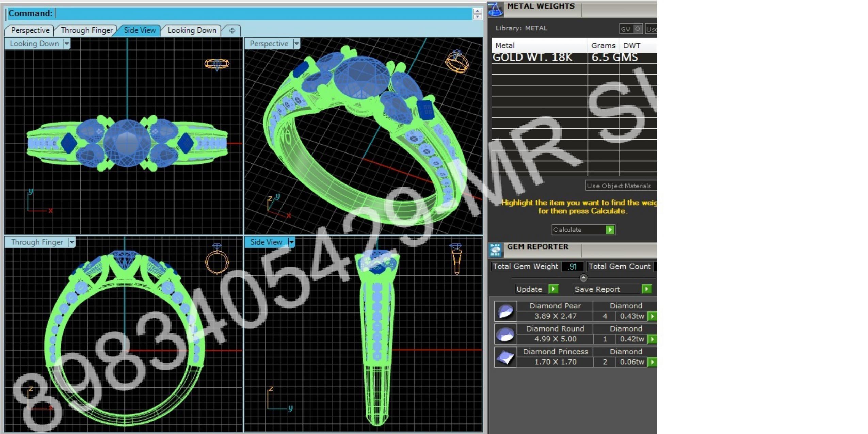Click the Total Gem Count label
Screen dimensions: 868x434
(620, 267)
